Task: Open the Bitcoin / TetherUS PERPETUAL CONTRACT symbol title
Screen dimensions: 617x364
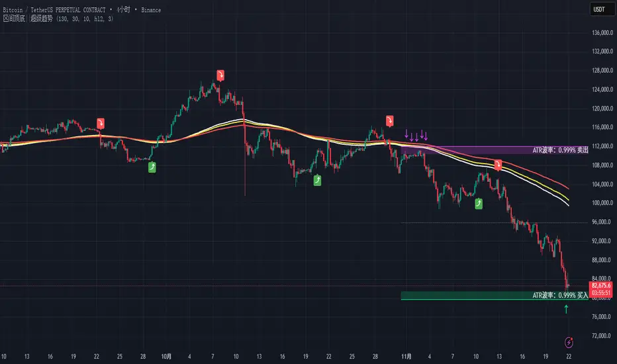Action: pyautogui.click(x=54, y=10)
